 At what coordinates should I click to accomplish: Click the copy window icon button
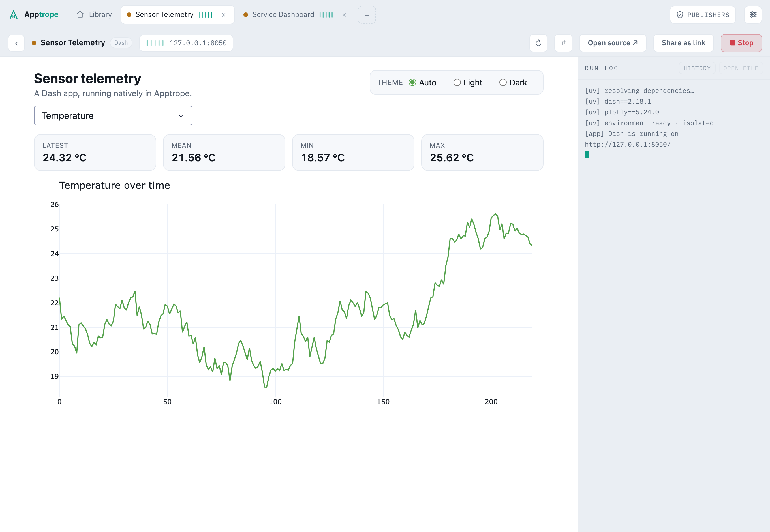coord(563,43)
